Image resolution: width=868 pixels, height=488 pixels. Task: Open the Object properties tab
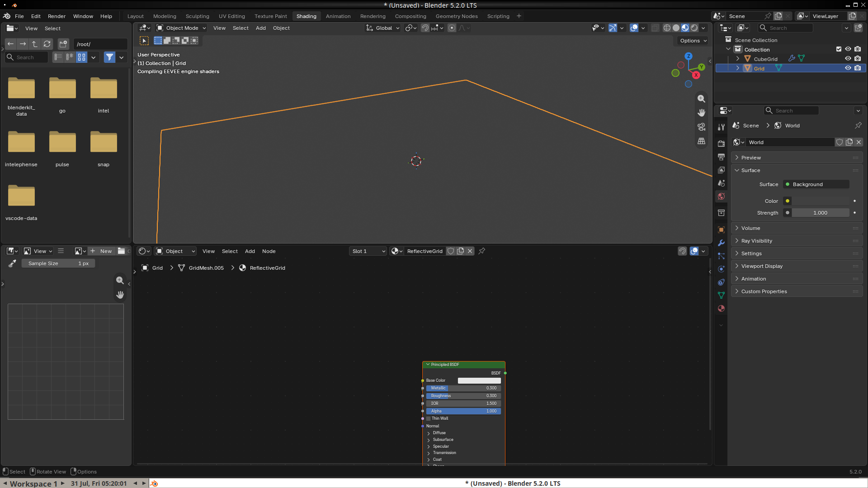tap(721, 230)
